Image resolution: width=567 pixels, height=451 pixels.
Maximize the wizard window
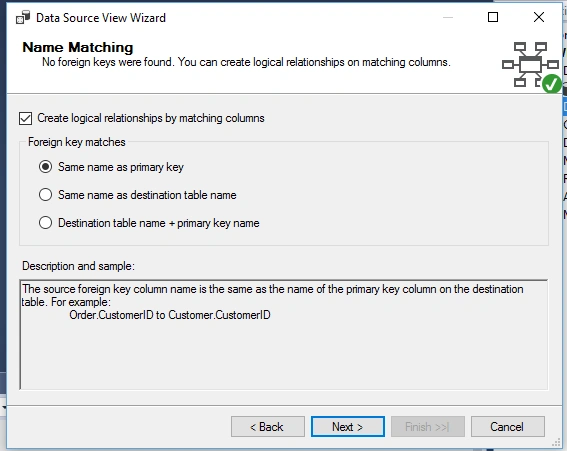point(493,17)
